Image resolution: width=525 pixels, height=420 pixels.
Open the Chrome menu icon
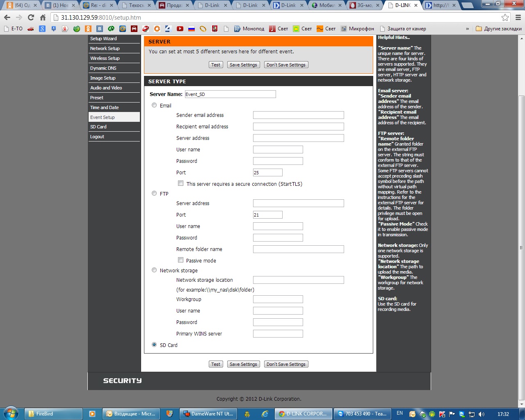point(518,18)
